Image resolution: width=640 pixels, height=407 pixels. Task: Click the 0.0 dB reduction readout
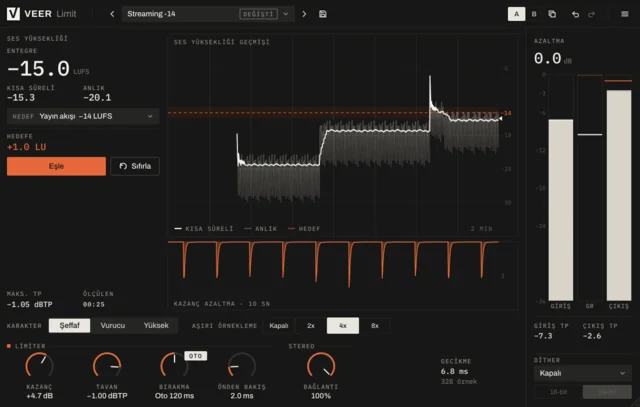click(x=548, y=59)
